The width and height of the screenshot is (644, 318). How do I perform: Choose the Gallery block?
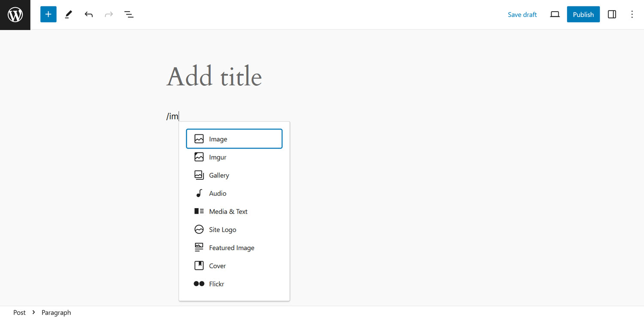(234, 175)
